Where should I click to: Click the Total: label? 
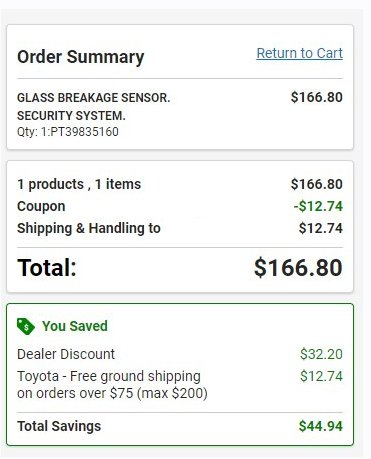coord(47,268)
